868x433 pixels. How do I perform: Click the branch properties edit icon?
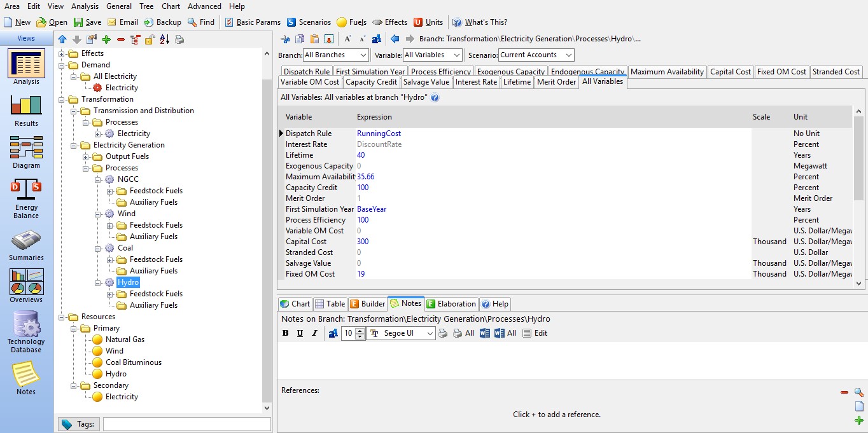click(92, 39)
